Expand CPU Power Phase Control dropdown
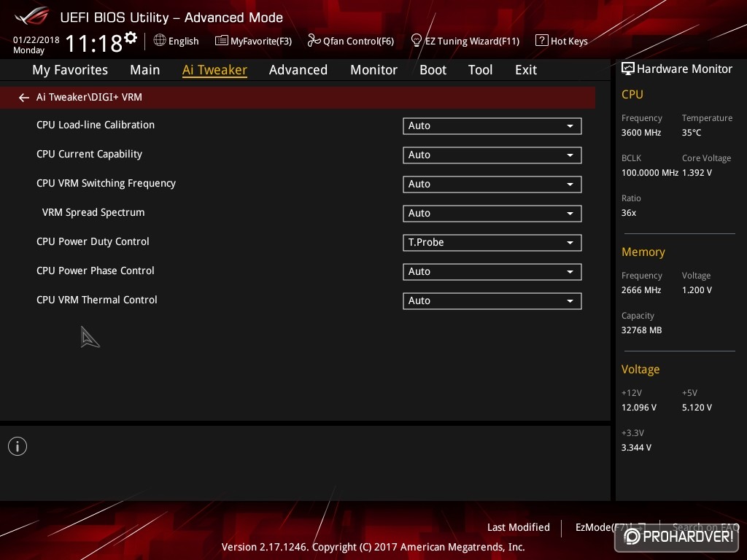The height and width of the screenshot is (560, 747). tap(492, 271)
